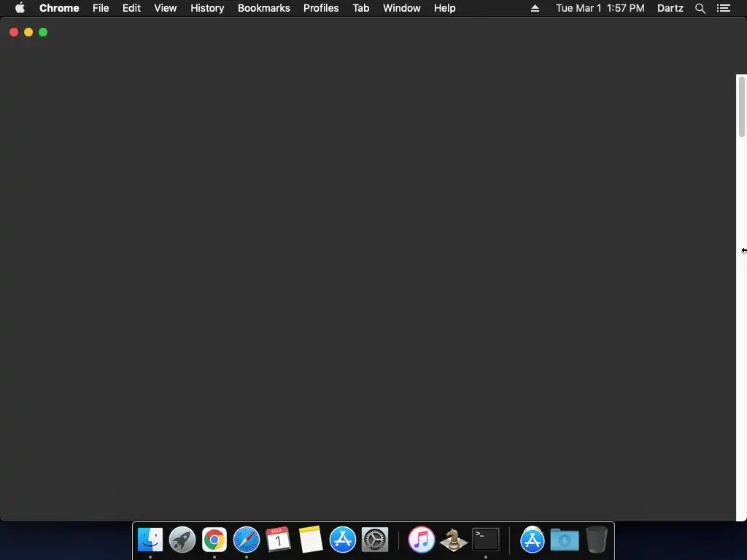Click the vertical scrollbar thumb

click(742, 107)
